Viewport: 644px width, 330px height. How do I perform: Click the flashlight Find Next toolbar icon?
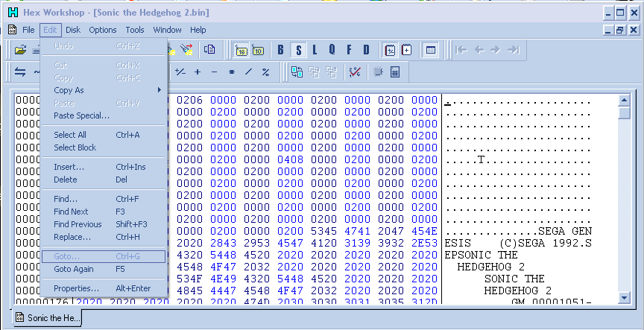click(187, 50)
